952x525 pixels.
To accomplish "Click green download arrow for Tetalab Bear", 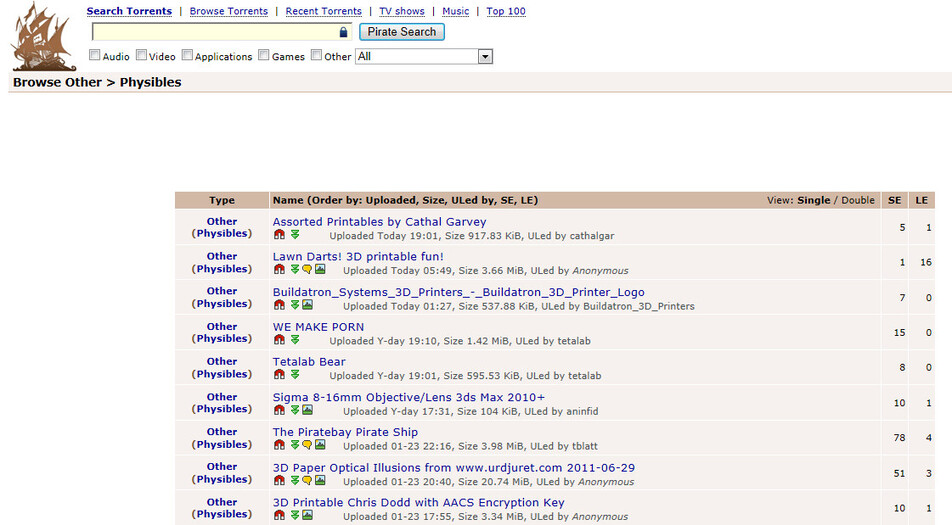I will [294, 374].
